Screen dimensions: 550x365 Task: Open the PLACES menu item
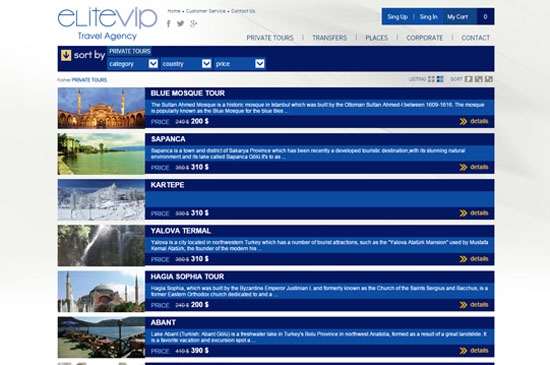(376, 38)
